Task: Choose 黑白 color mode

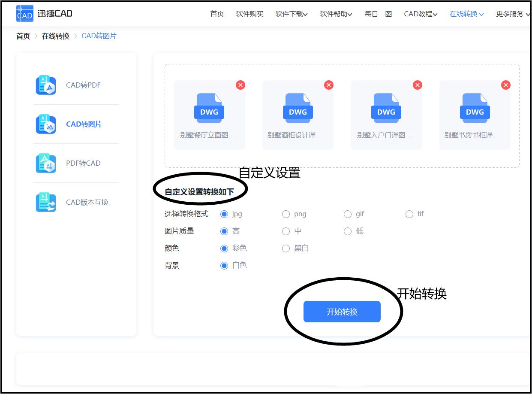Action: [286, 248]
